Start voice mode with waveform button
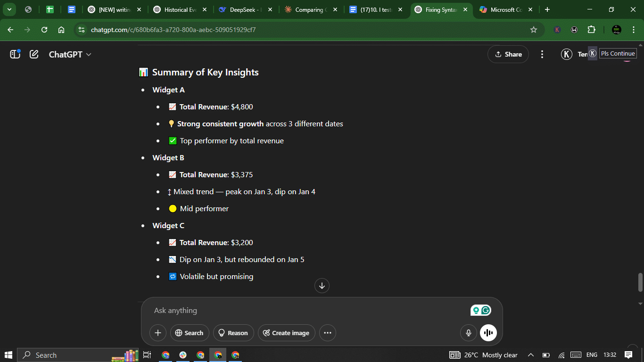 point(488,333)
